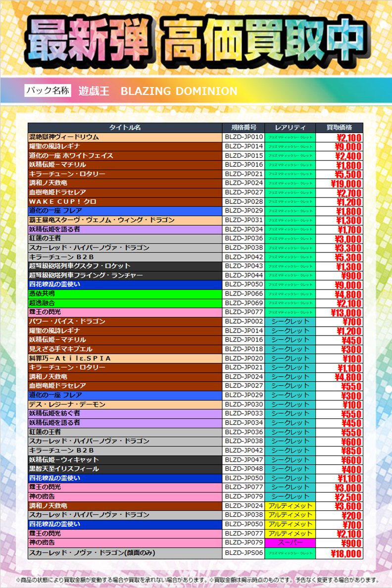Select code BLZD-JP066
This screenshot has height=588, width=392.
click(x=244, y=294)
